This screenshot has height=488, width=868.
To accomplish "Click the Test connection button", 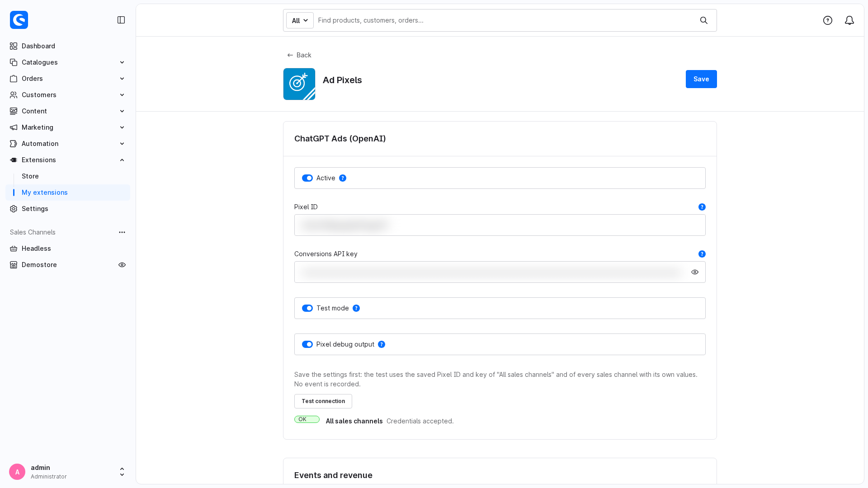I will click(x=323, y=401).
